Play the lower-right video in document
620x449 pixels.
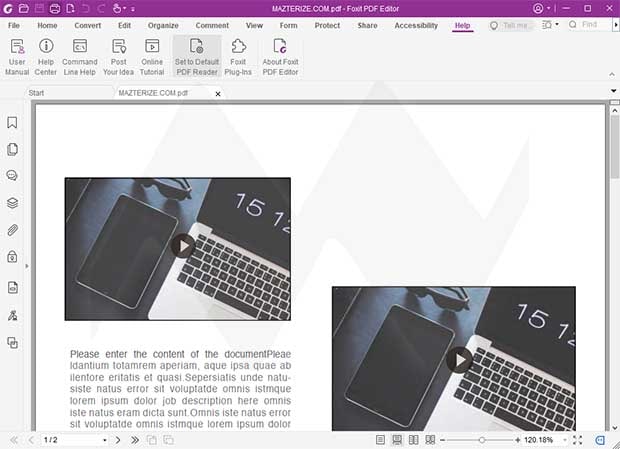coord(459,360)
